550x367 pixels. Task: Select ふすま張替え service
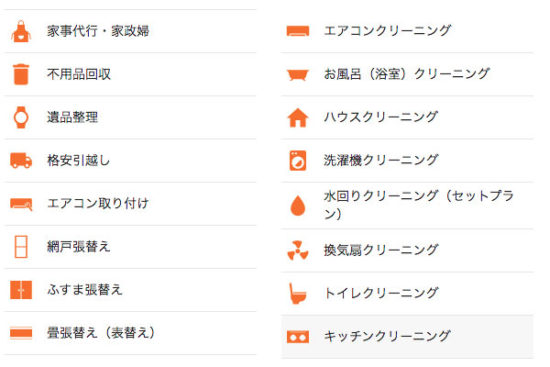pos(130,290)
